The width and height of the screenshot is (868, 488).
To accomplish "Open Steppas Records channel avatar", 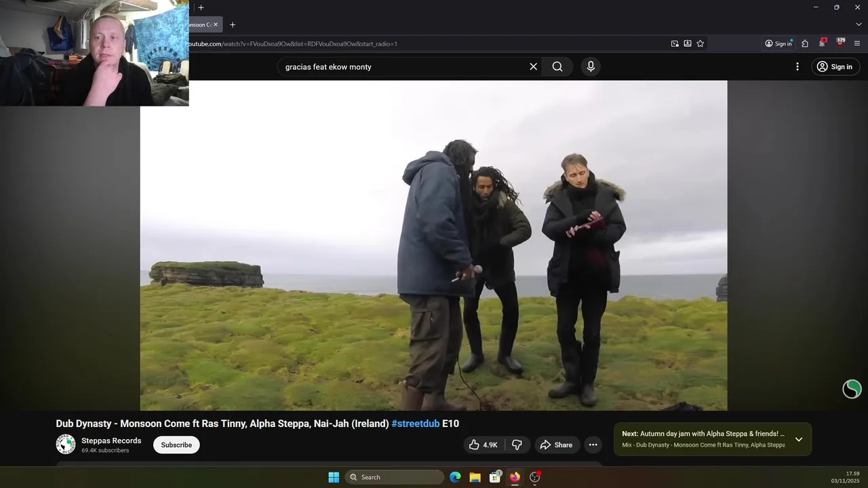I will tap(66, 445).
